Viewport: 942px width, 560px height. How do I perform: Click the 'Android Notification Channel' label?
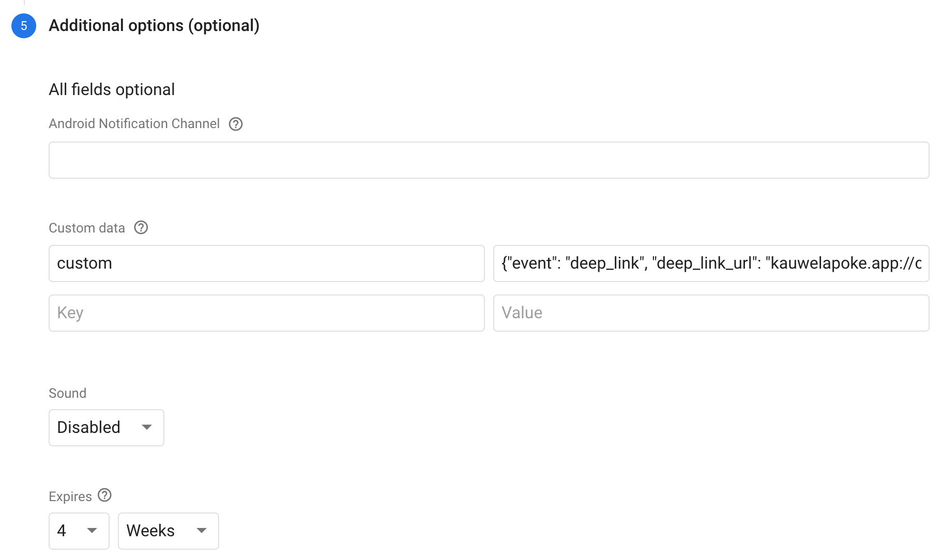134,124
